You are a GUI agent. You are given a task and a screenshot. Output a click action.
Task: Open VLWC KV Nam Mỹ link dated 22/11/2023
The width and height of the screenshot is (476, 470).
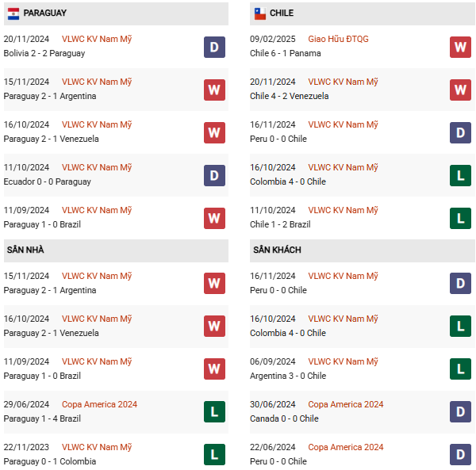pyautogui.click(x=97, y=447)
